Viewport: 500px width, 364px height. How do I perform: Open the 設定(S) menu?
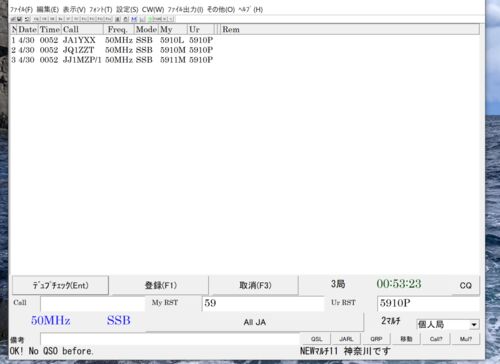[127, 9]
